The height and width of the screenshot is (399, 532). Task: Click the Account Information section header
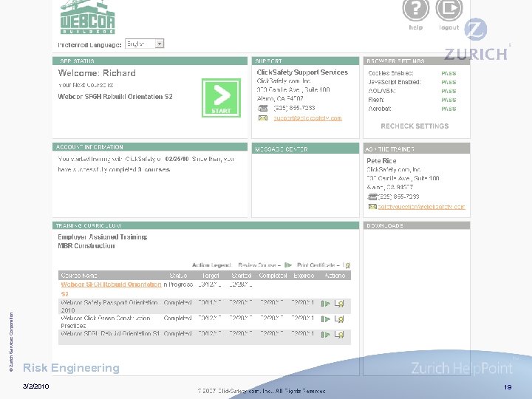[150, 147]
